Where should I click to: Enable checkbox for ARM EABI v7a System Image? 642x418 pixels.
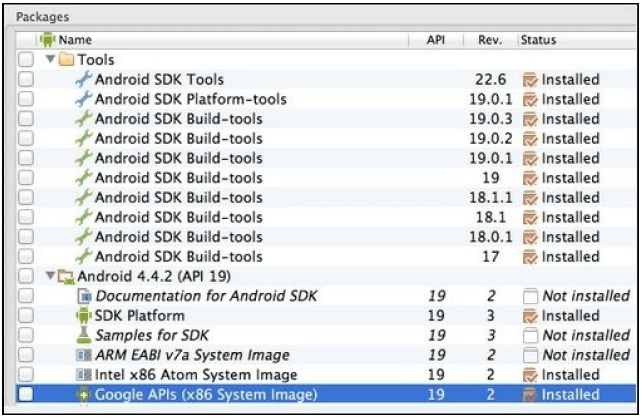click(26, 355)
